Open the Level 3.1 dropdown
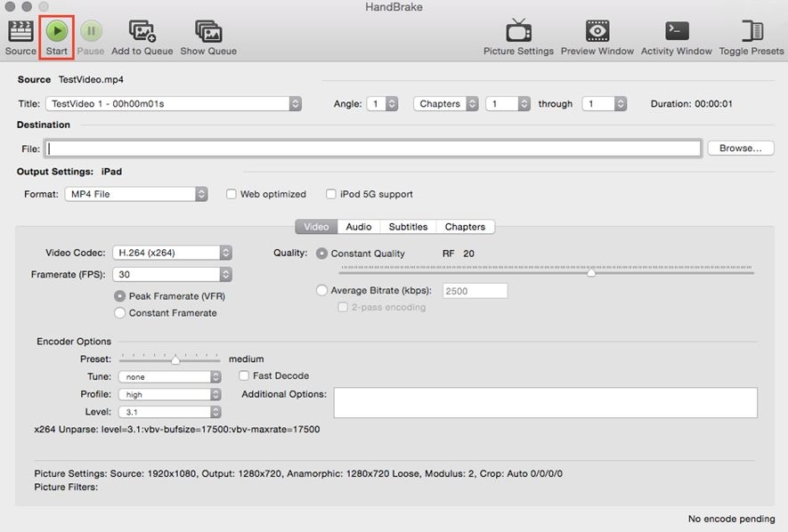The height and width of the screenshot is (532, 788). [x=170, y=412]
